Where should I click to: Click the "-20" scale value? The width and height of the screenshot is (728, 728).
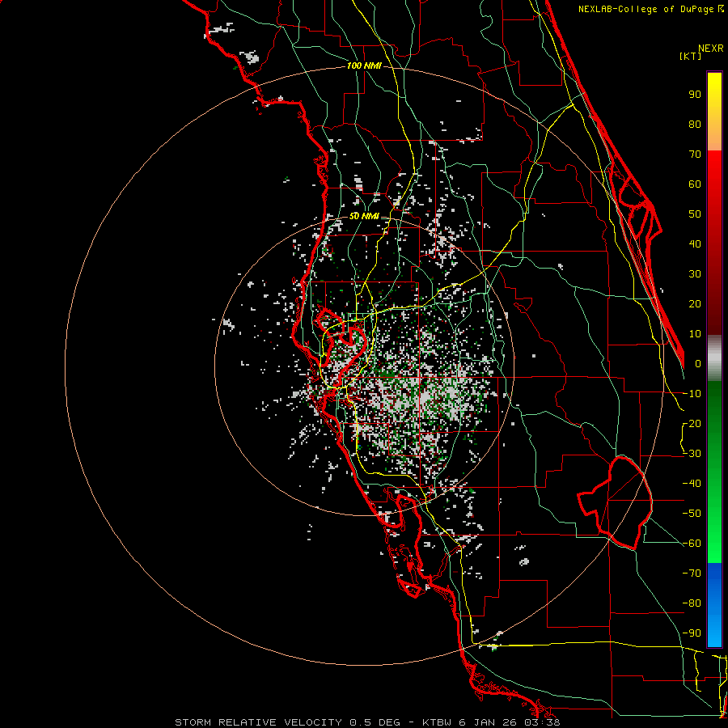click(x=692, y=424)
